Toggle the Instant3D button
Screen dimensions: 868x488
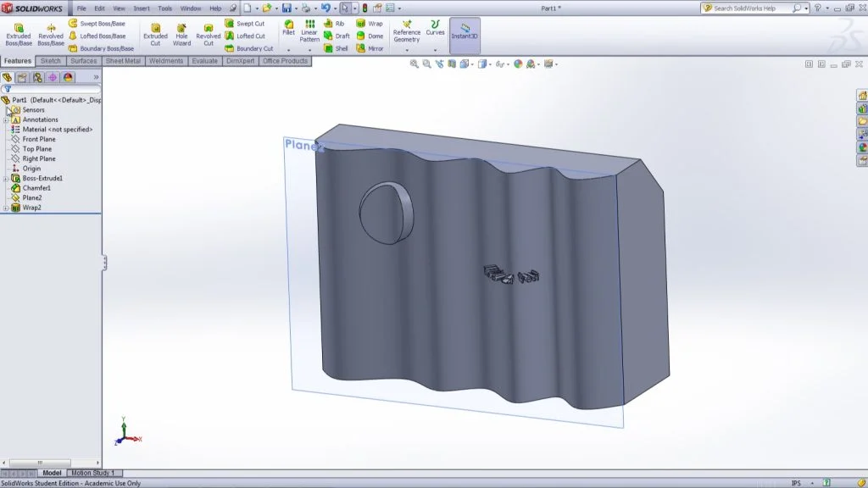[465, 32]
